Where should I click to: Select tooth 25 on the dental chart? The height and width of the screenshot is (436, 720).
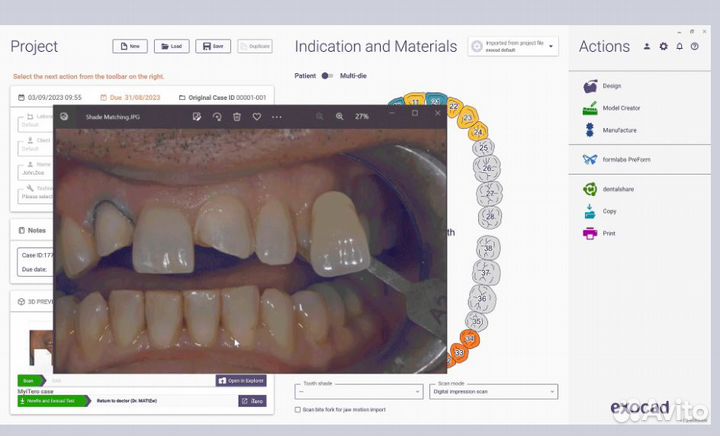[484, 149]
